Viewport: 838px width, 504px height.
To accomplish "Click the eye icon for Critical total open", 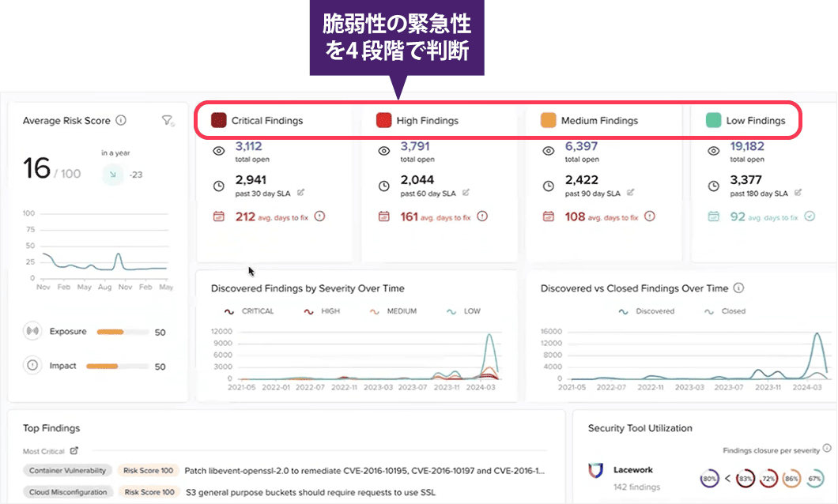I will (x=219, y=150).
